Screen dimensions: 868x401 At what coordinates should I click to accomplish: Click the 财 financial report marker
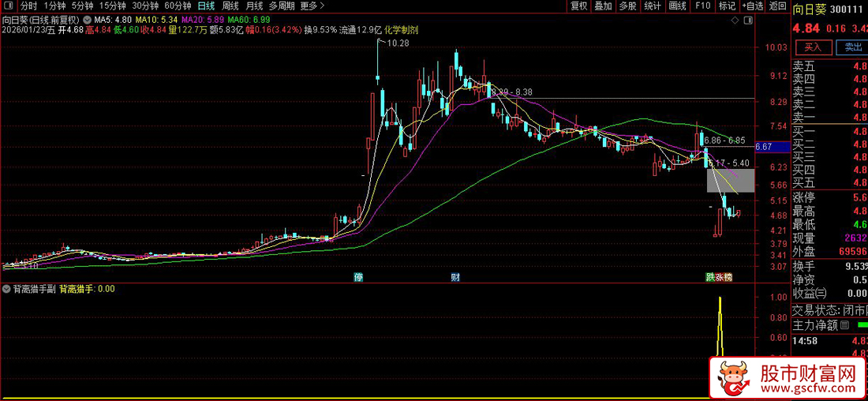point(455,277)
